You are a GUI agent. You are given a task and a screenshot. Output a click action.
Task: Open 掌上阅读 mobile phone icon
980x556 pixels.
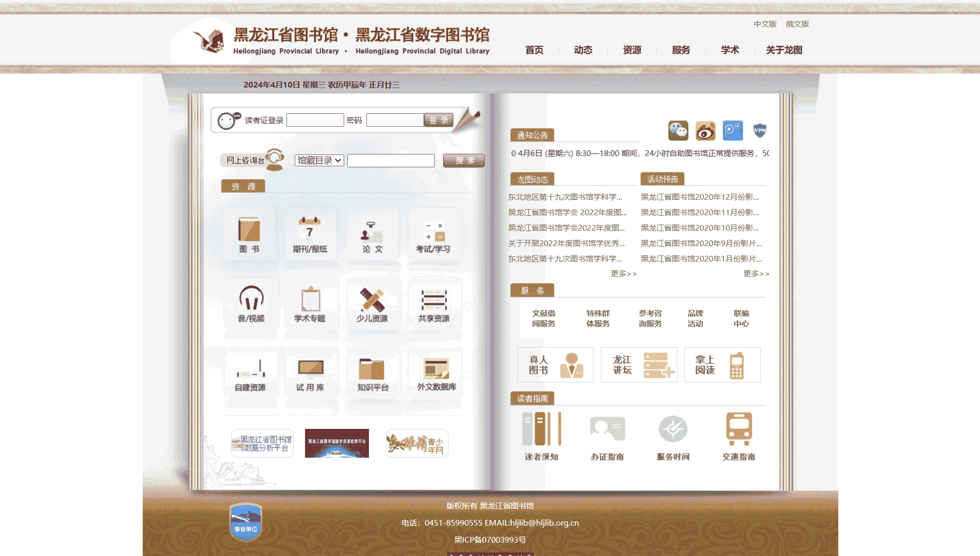pos(722,365)
